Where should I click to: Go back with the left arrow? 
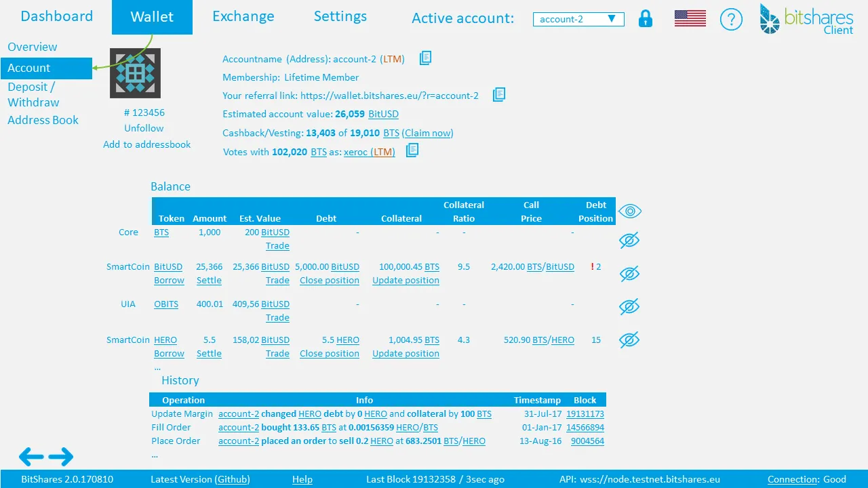(x=31, y=457)
